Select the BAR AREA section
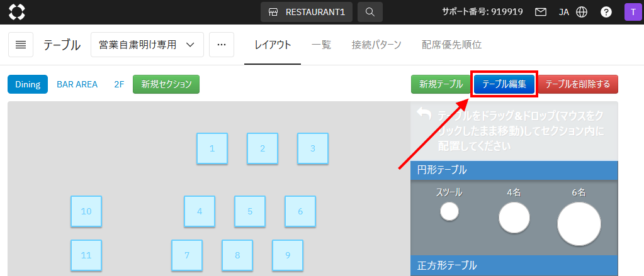 pos(77,84)
